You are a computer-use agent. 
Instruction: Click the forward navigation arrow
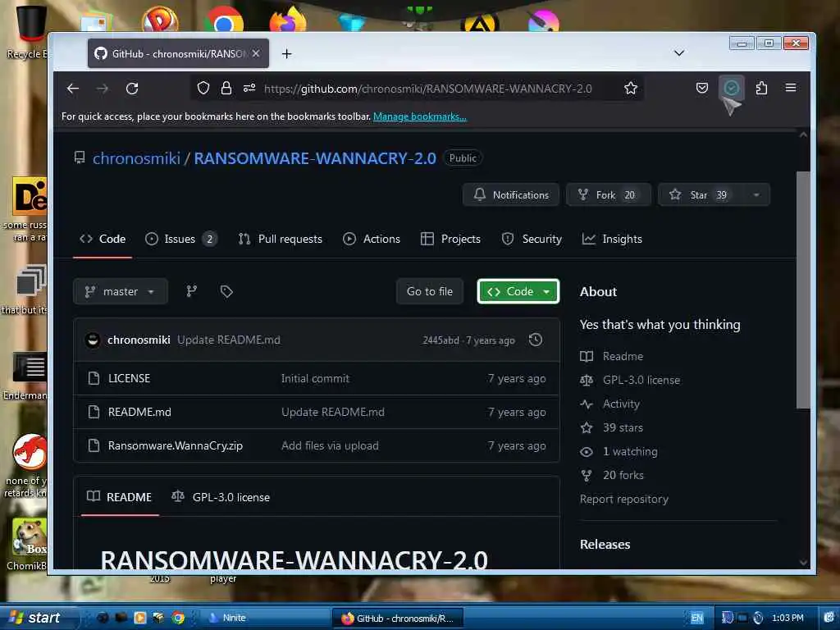pyautogui.click(x=103, y=89)
